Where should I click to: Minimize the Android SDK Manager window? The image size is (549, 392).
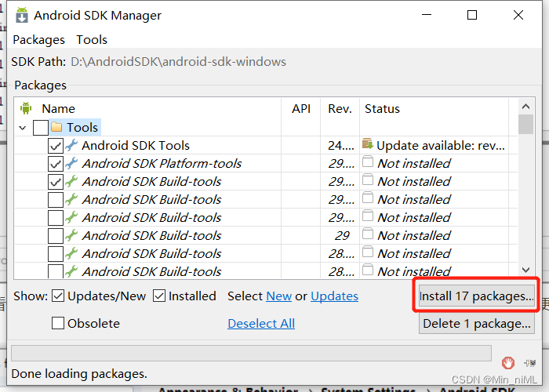pyautogui.click(x=427, y=15)
